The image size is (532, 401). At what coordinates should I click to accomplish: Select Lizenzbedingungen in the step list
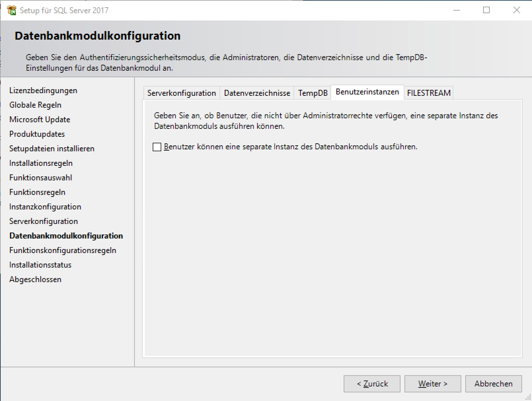coord(43,91)
